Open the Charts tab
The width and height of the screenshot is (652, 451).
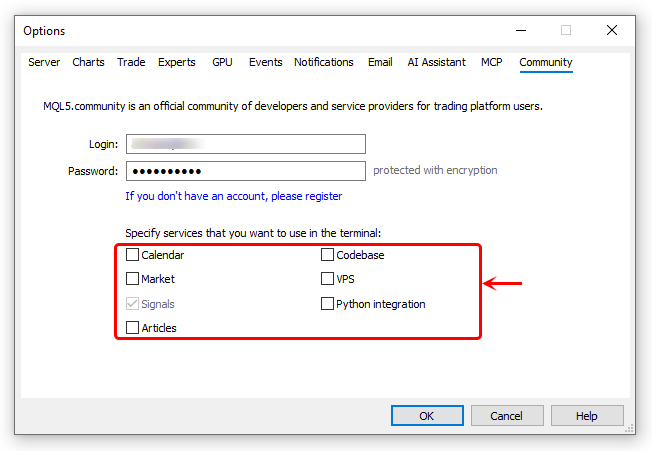point(88,62)
